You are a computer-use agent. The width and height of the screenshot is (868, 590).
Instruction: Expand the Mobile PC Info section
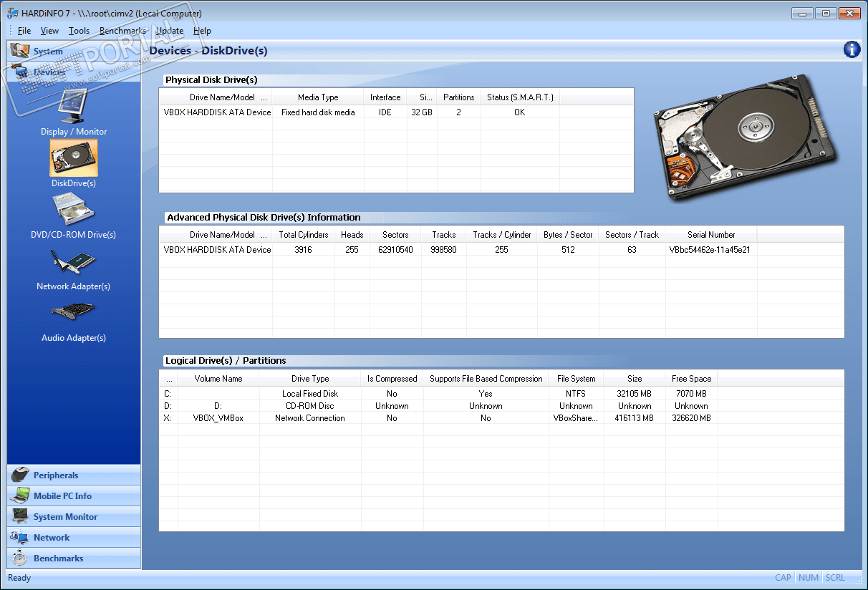coord(74,495)
